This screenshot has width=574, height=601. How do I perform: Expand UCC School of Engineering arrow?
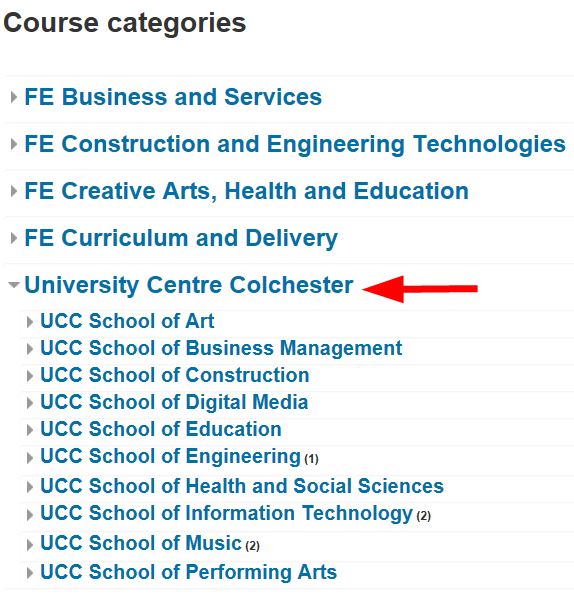pyautogui.click(x=30, y=458)
